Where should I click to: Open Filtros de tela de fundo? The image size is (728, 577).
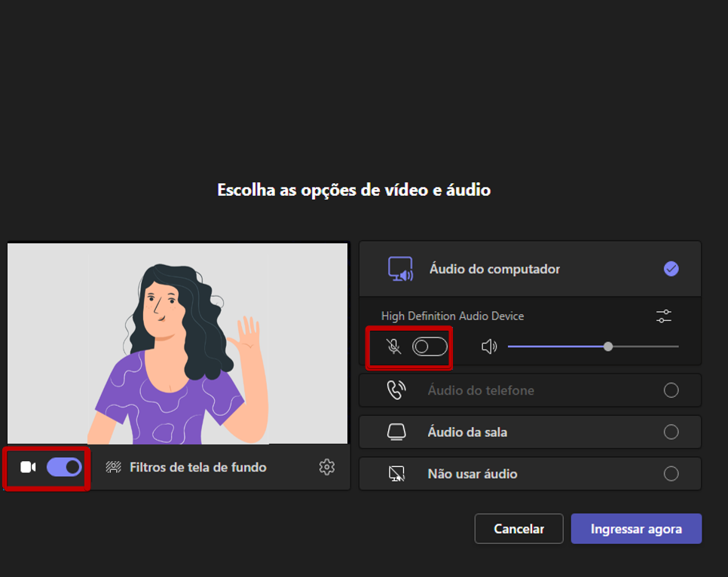point(197,468)
